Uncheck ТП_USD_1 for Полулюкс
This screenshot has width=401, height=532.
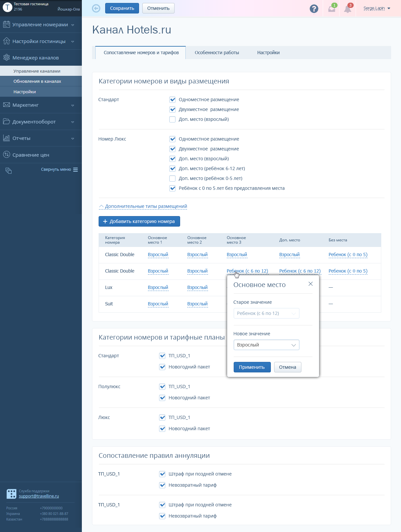162,387
